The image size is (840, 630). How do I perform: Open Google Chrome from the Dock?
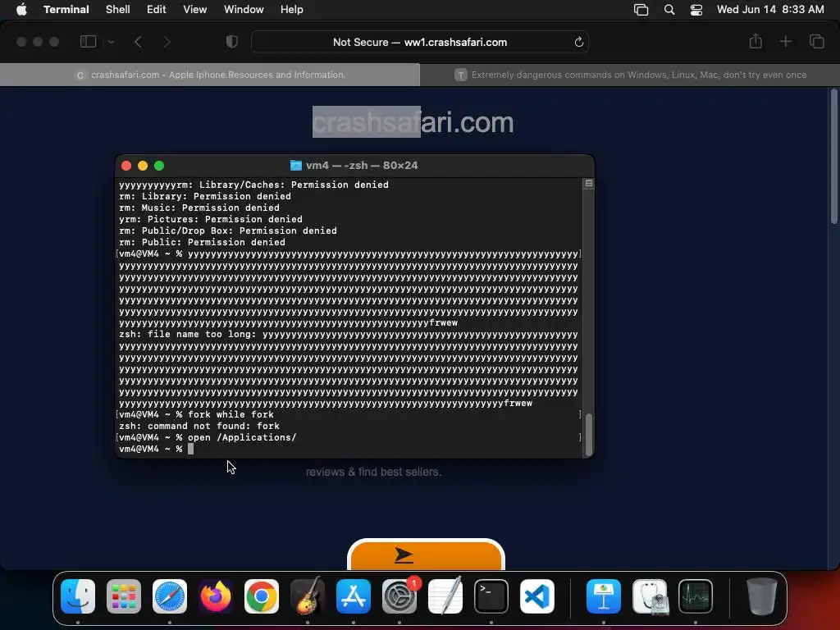click(x=262, y=596)
